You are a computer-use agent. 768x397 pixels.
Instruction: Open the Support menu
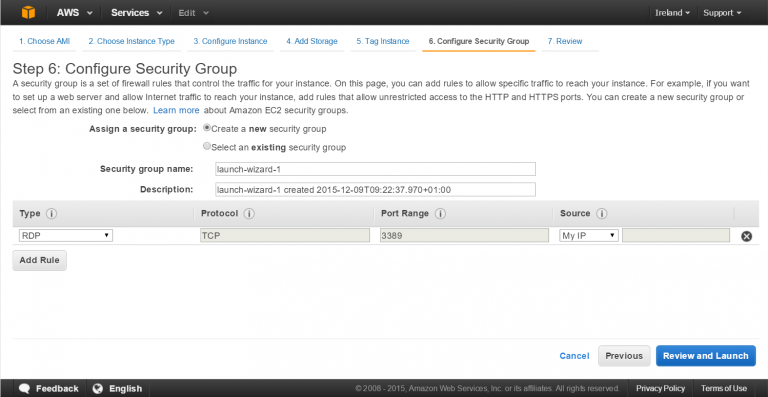(x=722, y=13)
